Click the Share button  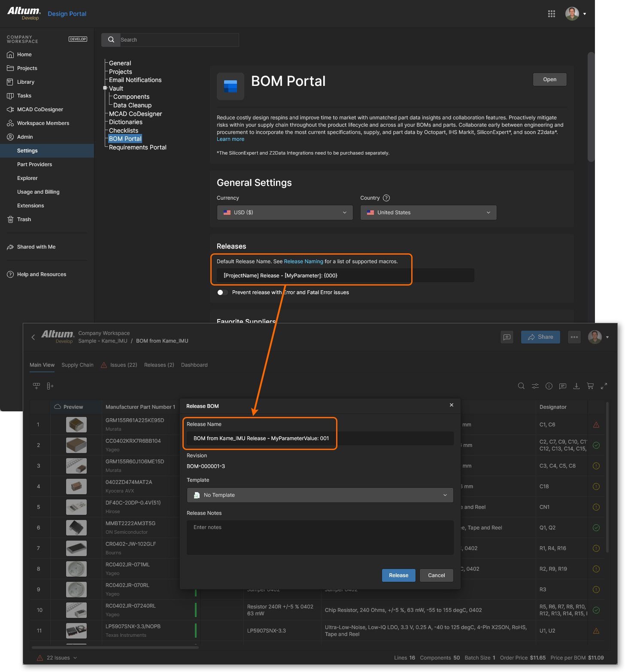coord(540,337)
